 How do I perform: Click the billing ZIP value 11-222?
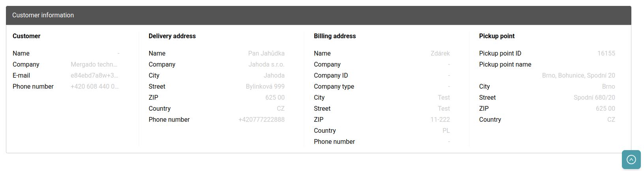(x=440, y=120)
